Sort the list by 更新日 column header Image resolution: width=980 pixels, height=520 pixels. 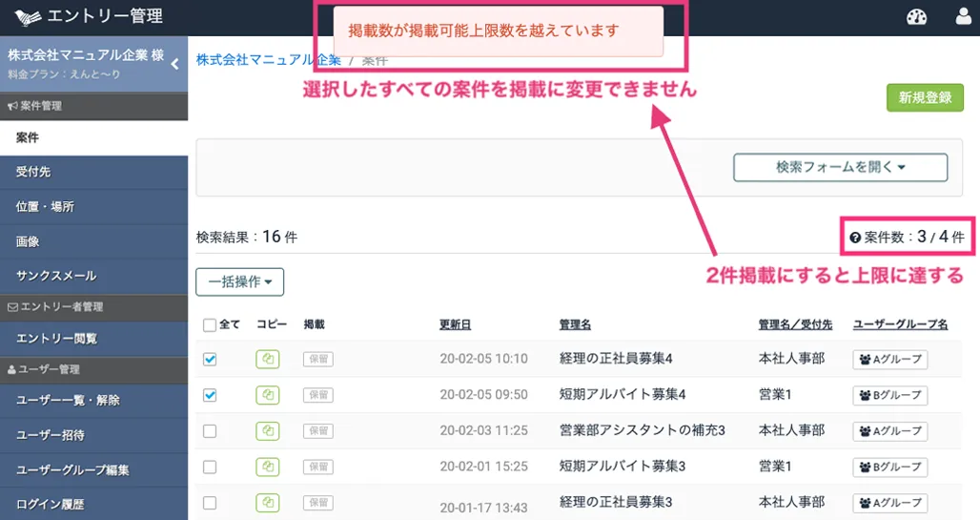455,324
